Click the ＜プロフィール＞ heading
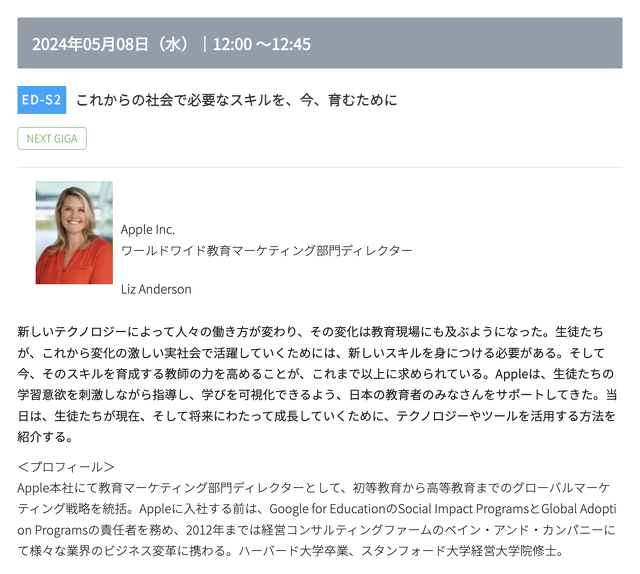The height and width of the screenshot is (574, 640). point(66,466)
